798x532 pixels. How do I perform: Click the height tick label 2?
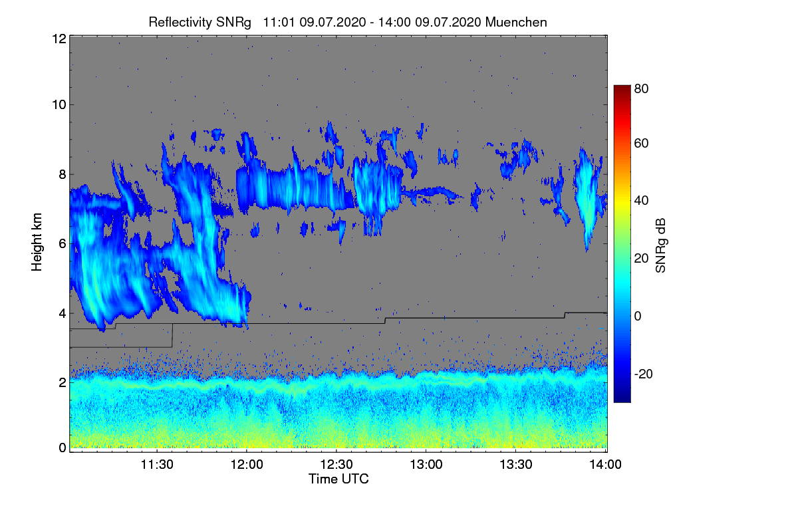(62, 382)
